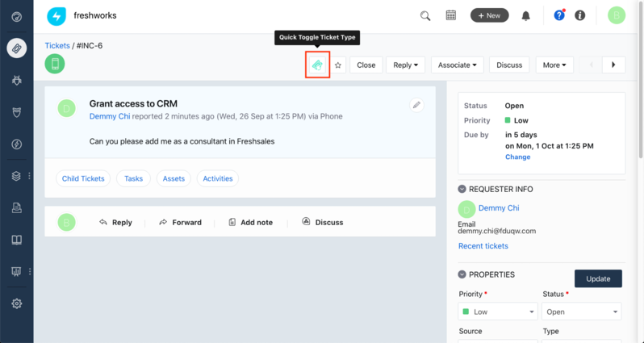The height and width of the screenshot is (343, 644).
Task: Open the notifications bell
Action: tap(526, 15)
